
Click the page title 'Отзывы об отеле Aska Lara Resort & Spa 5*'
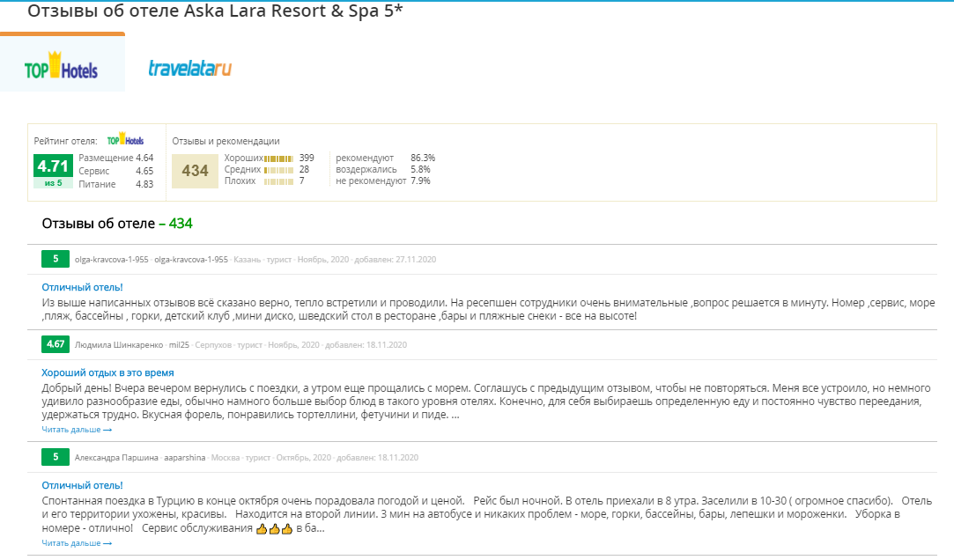(x=215, y=11)
